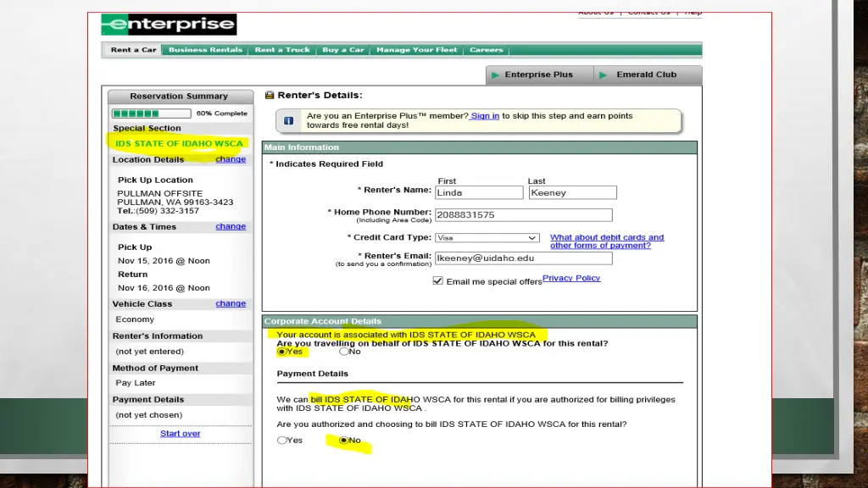Screen dimensions: 868x488
Task: Click the Enterprise logo
Action: (168, 24)
